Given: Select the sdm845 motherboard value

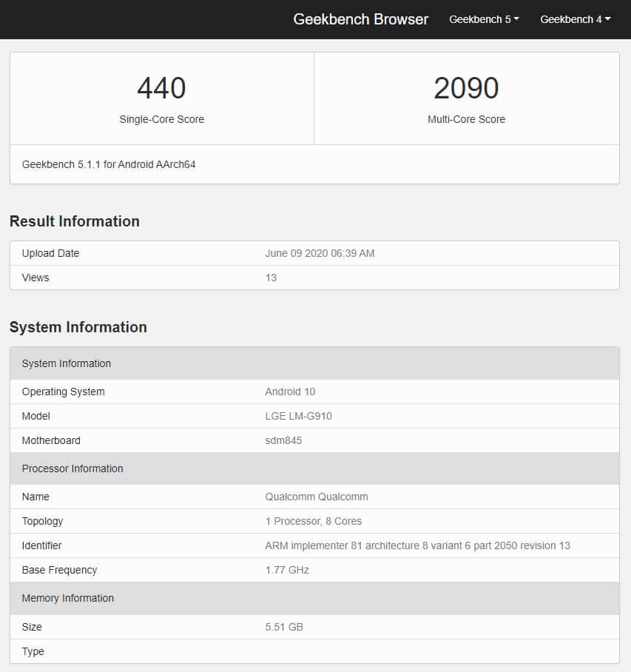Looking at the screenshot, I should click(283, 440).
